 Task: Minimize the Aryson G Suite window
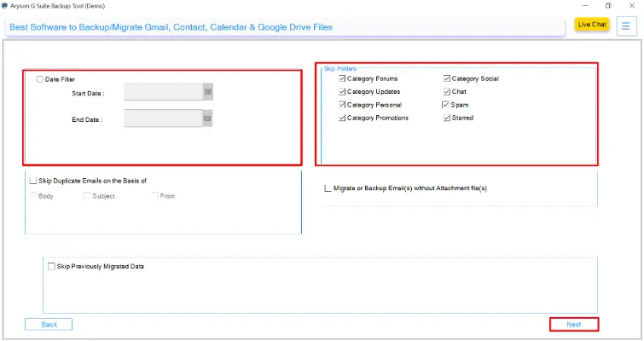pos(585,6)
